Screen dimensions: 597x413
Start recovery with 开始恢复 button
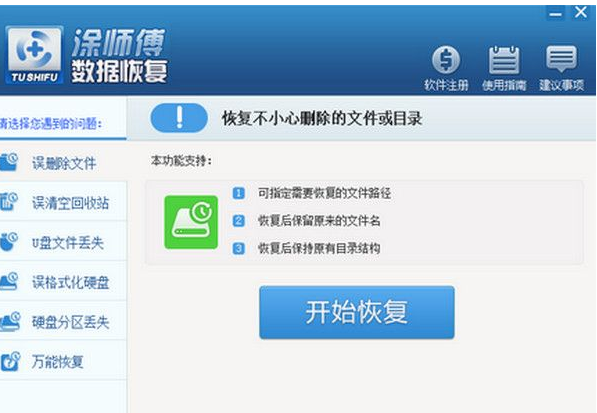click(x=357, y=313)
